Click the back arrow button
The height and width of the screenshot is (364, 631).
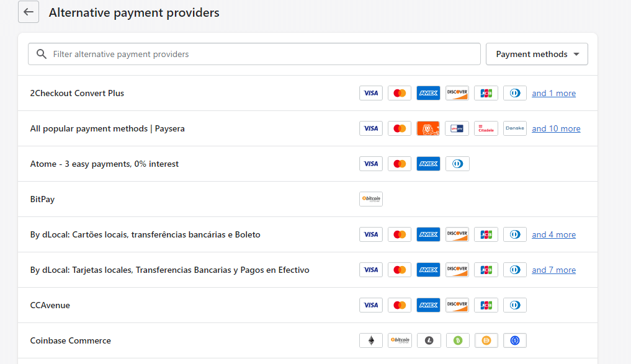click(29, 12)
